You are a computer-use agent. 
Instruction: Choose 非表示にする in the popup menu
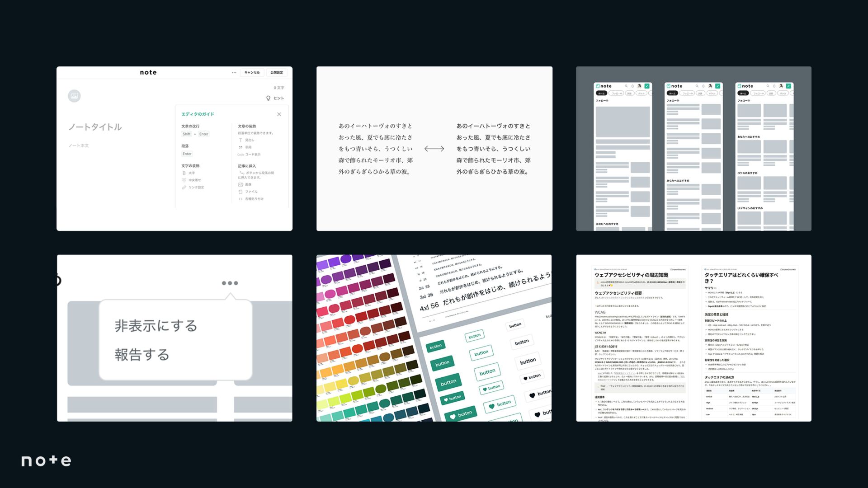point(156,326)
